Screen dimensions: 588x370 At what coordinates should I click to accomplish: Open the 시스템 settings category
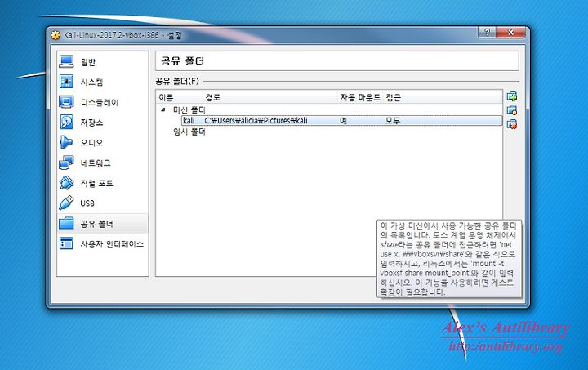102,82
